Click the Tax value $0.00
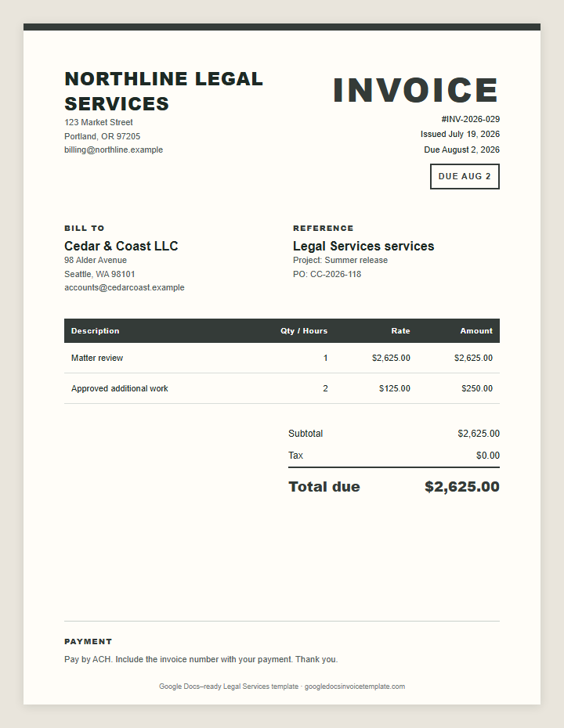Image resolution: width=564 pixels, height=728 pixels. 488,455
